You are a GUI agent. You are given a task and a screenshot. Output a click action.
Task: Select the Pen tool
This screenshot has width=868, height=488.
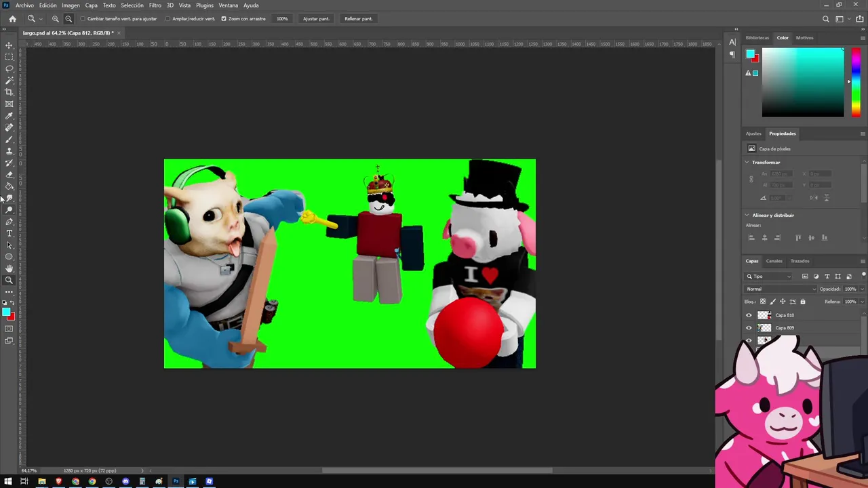click(9, 222)
